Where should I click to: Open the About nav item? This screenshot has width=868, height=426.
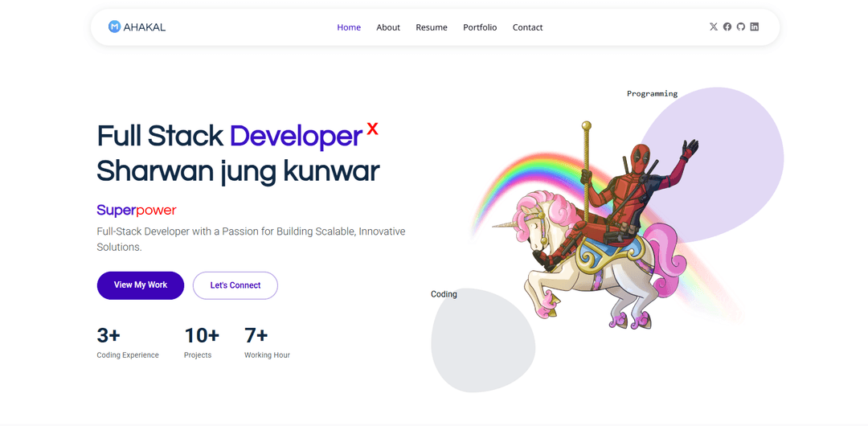(x=388, y=27)
